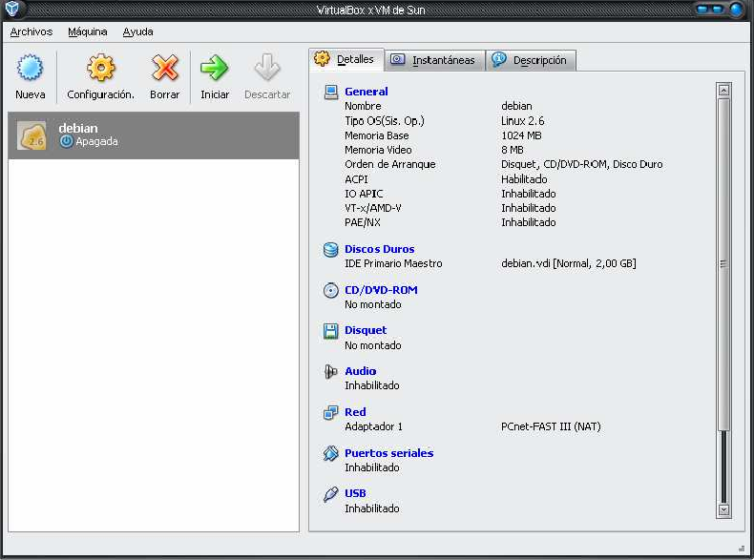
Task: Click the Nueva toolbar icon
Action: pyautogui.click(x=31, y=69)
